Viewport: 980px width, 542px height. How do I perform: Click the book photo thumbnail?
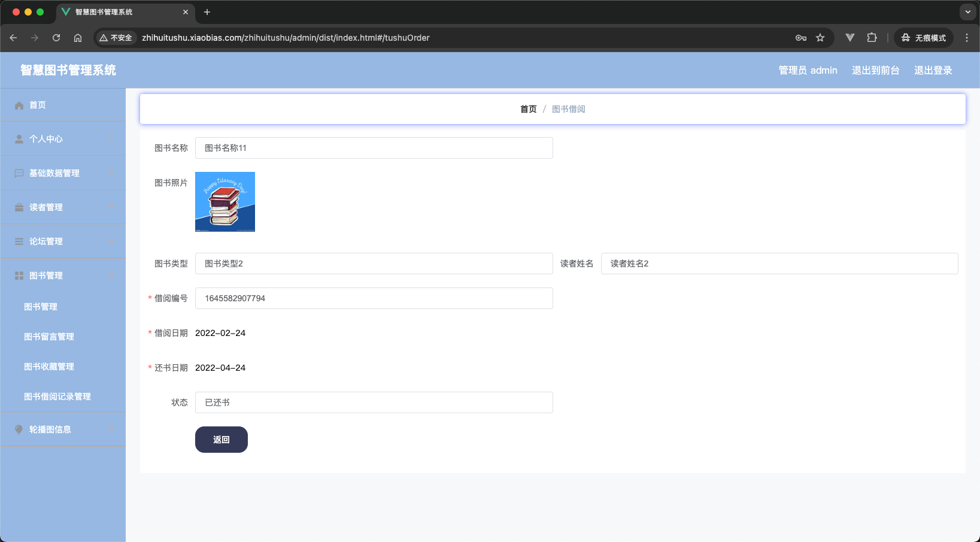coord(225,202)
